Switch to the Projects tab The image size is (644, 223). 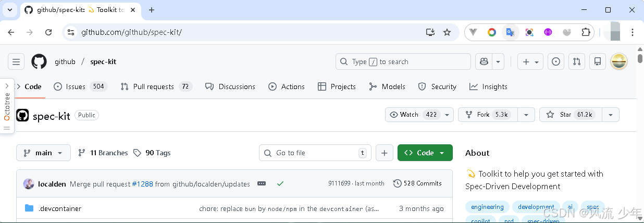(337, 86)
